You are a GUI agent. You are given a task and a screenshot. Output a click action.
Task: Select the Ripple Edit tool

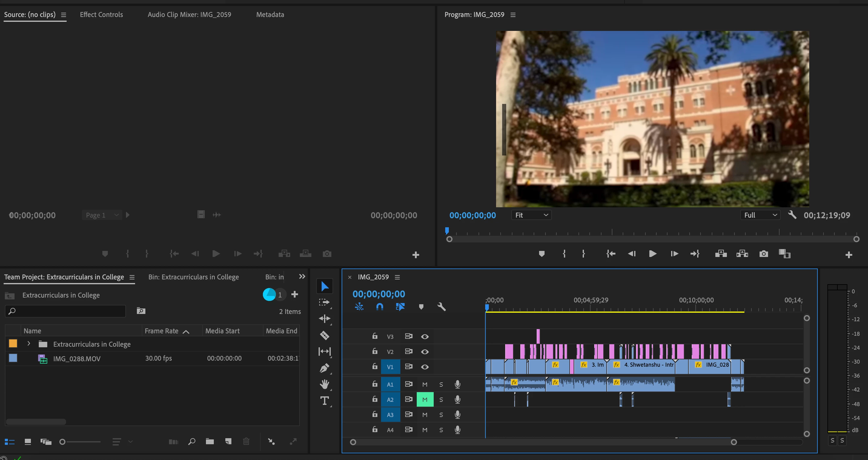324,319
